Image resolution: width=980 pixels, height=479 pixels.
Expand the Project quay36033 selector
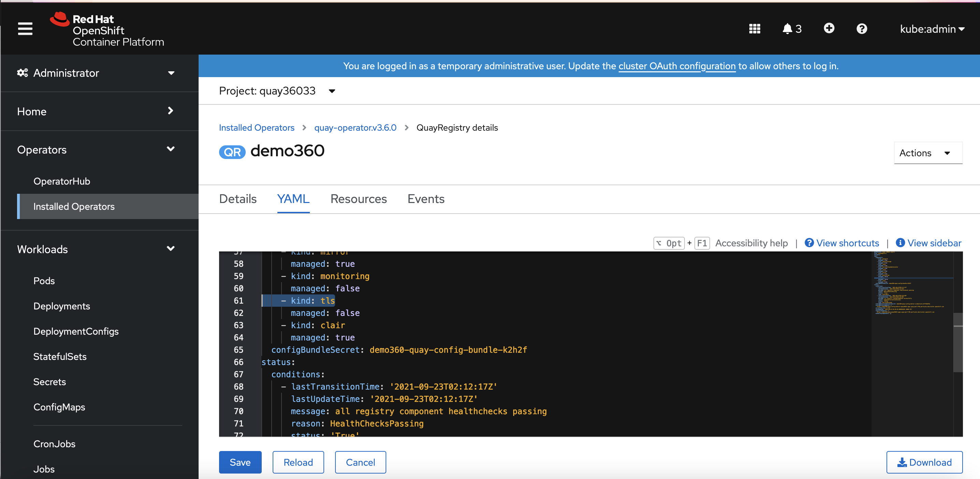point(277,91)
